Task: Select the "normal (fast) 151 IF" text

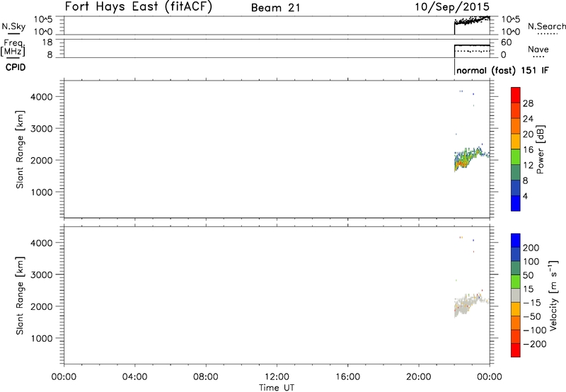Action: [x=502, y=70]
